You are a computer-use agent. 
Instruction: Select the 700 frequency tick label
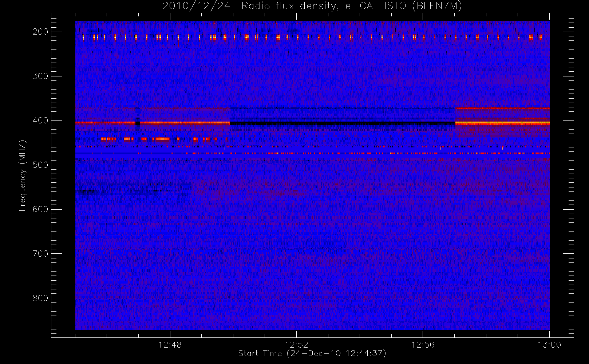click(40, 254)
